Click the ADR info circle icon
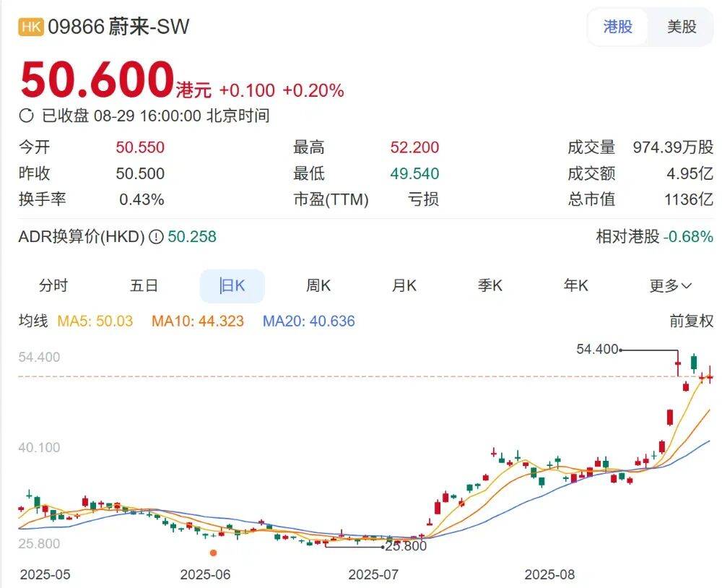Viewport: 722px width, 588px height. click(x=155, y=237)
